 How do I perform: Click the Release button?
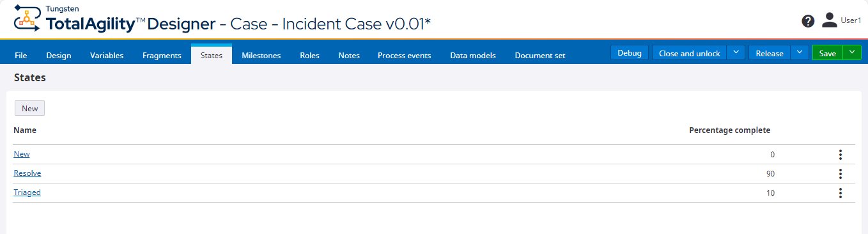[770, 53]
